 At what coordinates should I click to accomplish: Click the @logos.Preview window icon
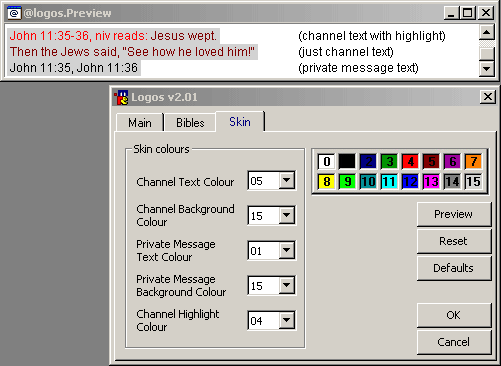click(x=14, y=13)
